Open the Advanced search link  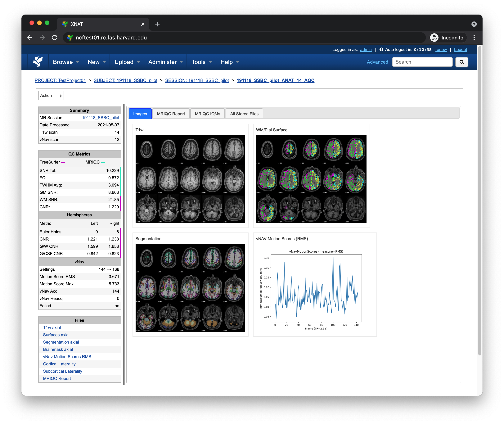coord(377,62)
